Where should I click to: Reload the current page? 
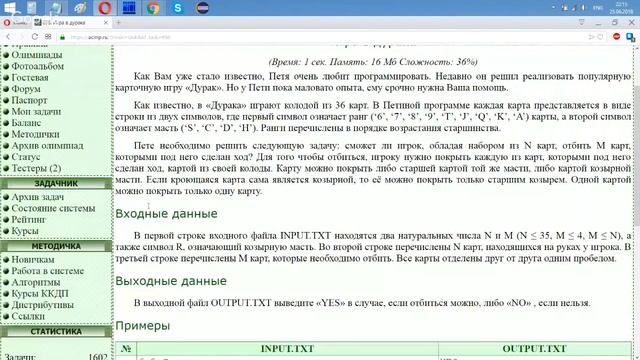pos(35,37)
